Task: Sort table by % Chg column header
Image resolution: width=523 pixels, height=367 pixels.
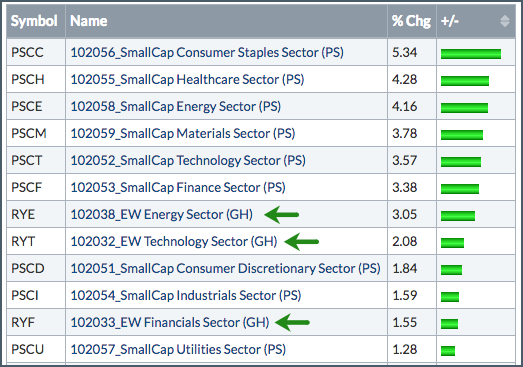Action: coord(412,21)
